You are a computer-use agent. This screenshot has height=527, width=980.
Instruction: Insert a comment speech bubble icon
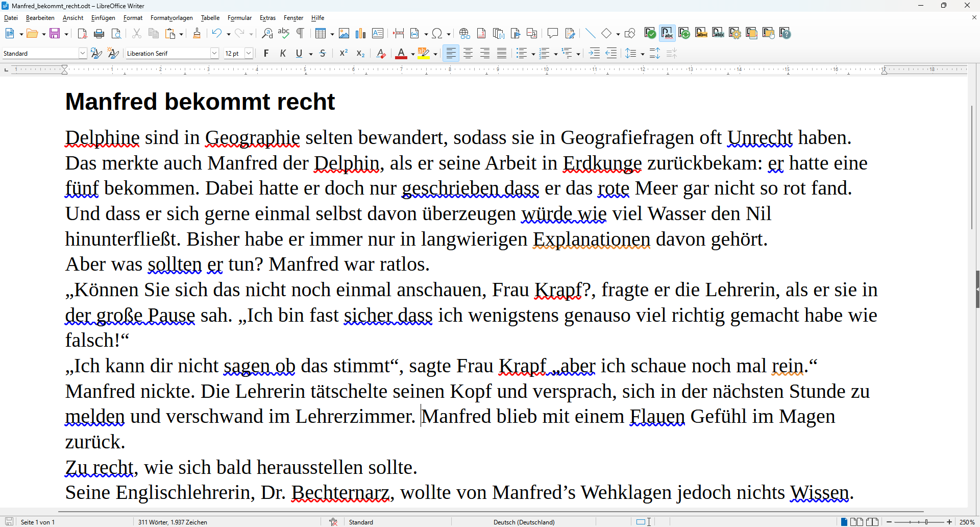coord(553,34)
